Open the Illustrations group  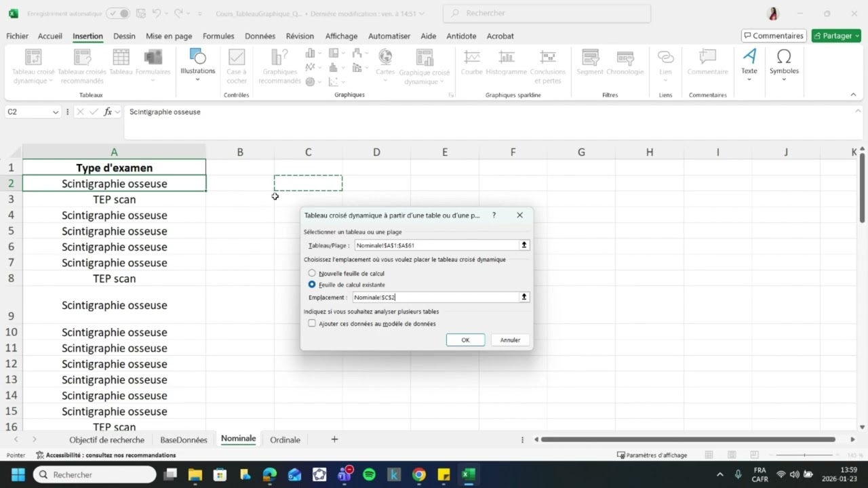click(197, 64)
